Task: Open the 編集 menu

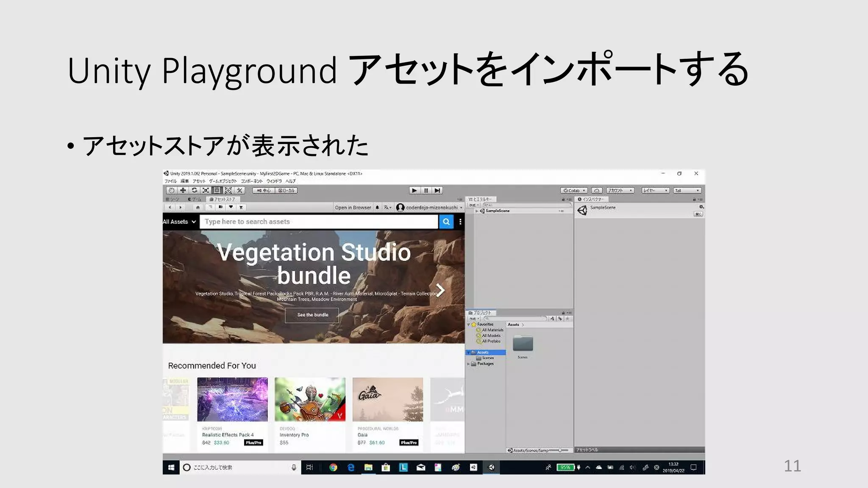Action: [185, 181]
